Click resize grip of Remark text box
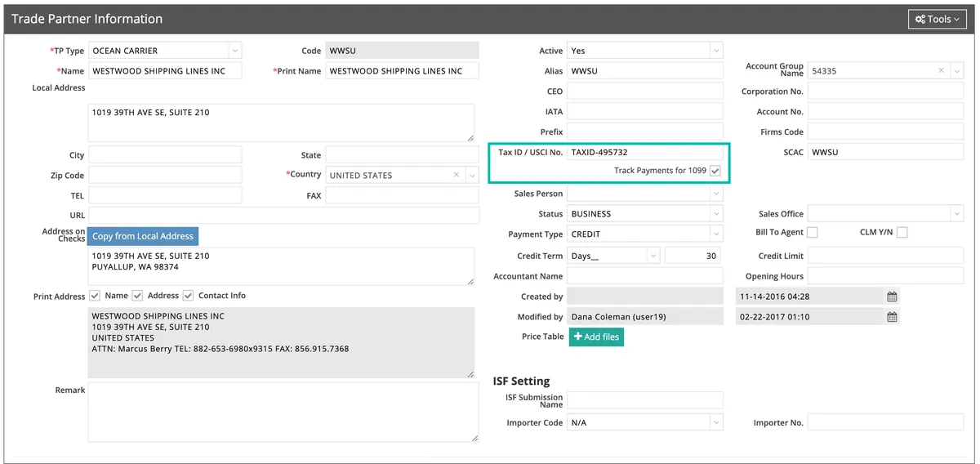980x464 pixels. pos(474,438)
